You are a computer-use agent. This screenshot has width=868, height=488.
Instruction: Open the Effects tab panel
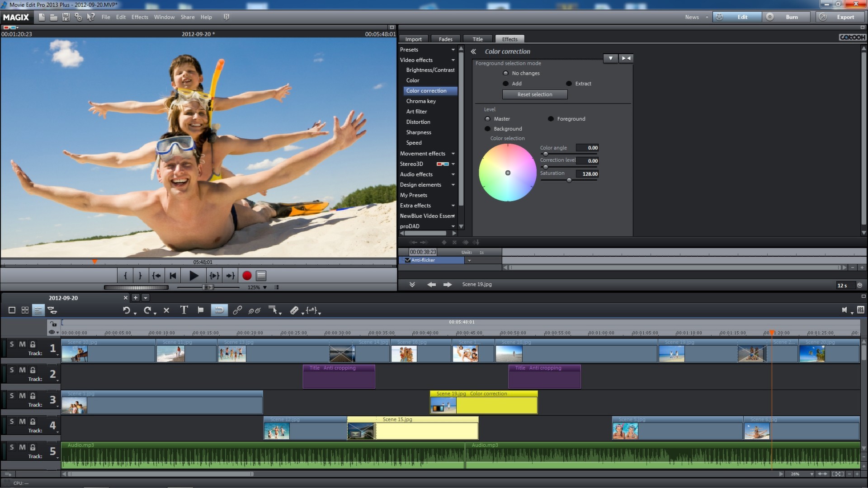click(509, 39)
